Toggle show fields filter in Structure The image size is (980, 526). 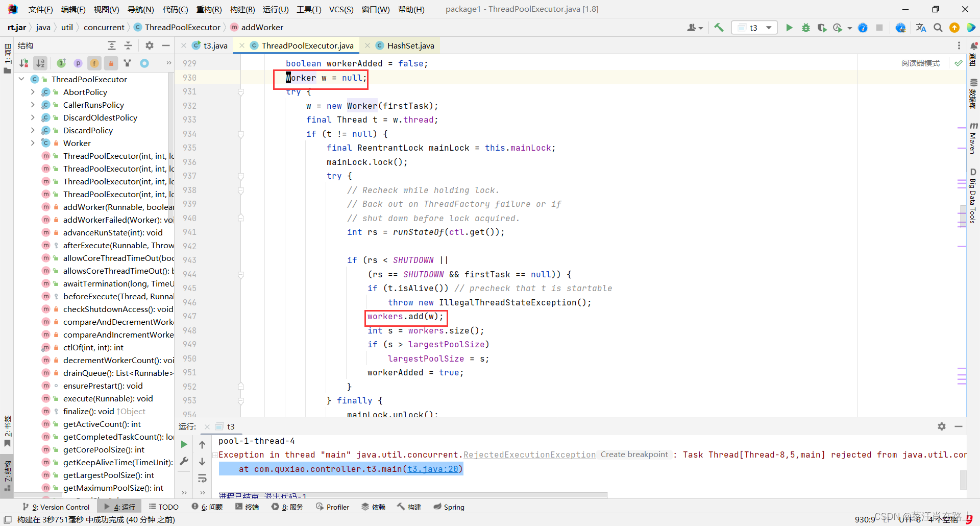[94, 63]
